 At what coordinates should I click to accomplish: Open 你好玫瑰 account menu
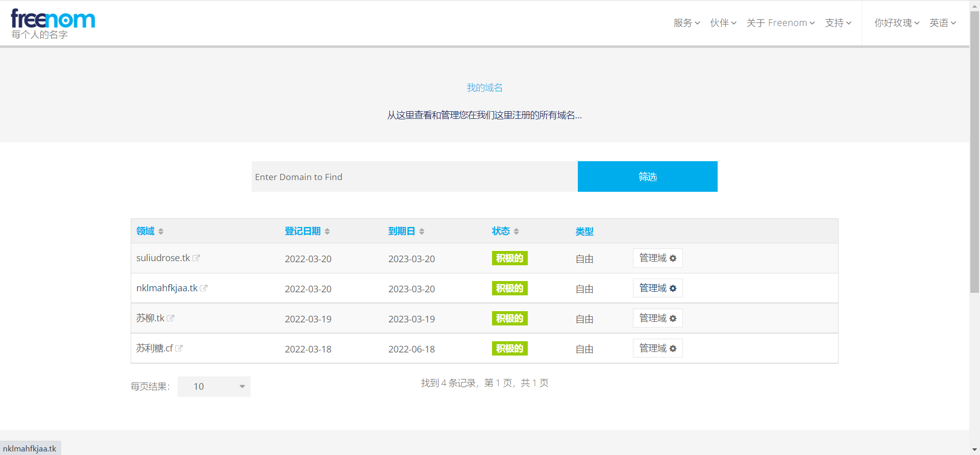[x=897, y=23]
